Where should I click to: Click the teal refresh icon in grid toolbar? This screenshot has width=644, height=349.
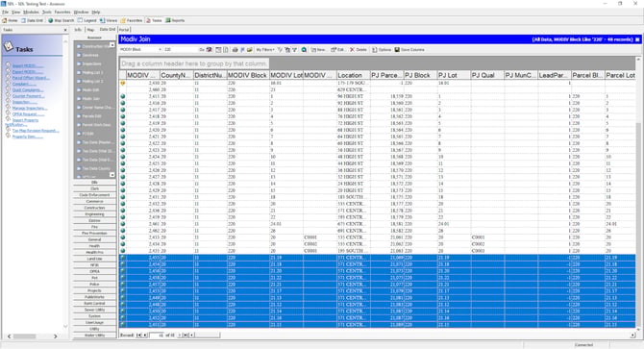click(304, 50)
